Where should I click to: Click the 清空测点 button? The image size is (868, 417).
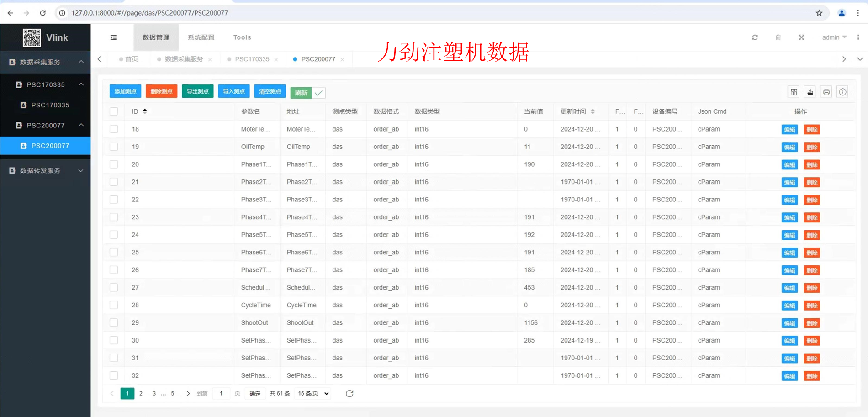(x=270, y=91)
